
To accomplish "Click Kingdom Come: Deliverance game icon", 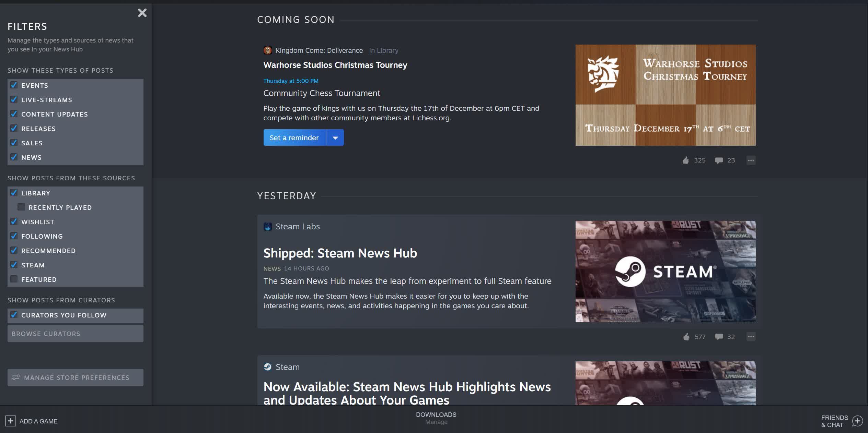I will click(267, 50).
